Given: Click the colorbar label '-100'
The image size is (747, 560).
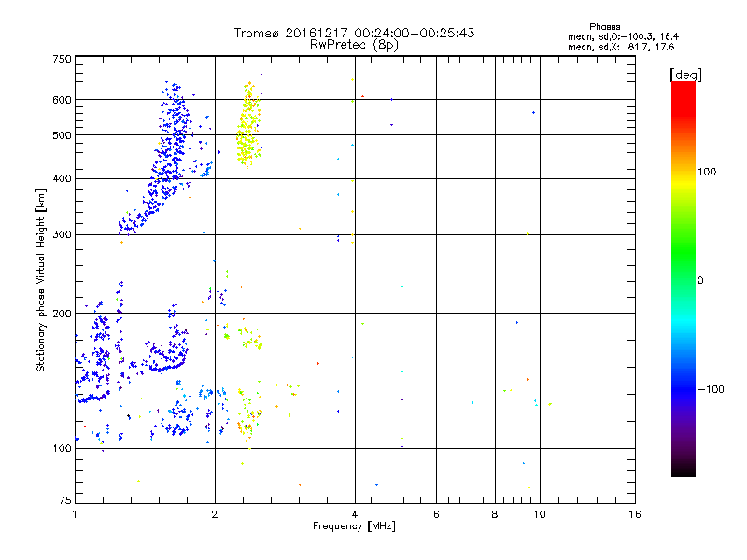Looking at the screenshot, I should tap(711, 389).
